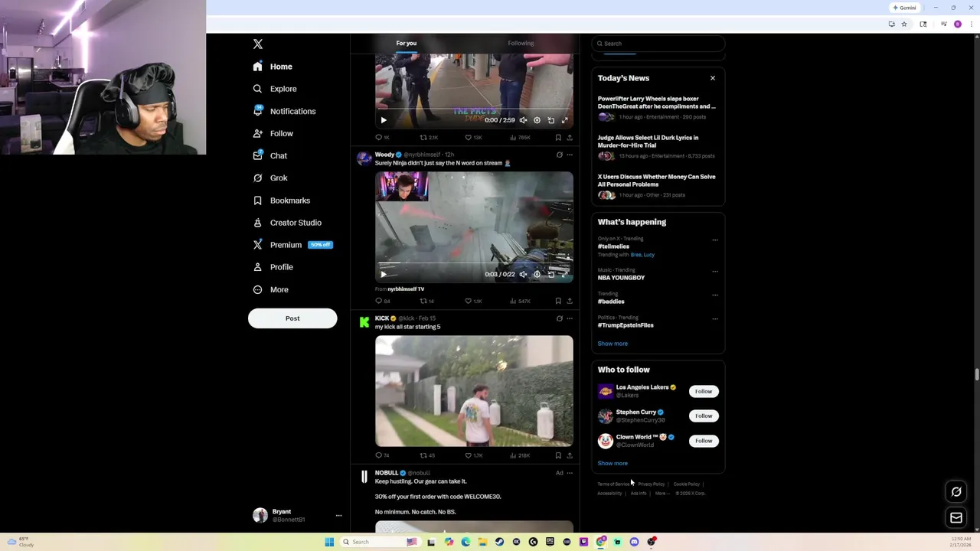Seek on Woody's video progress bar
The width and height of the screenshot is (980, 551).
[x=474, y=265]
